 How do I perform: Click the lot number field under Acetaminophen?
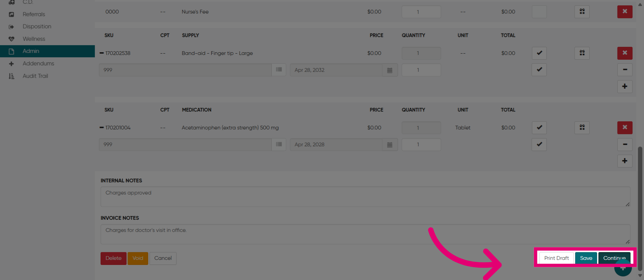[x=185, y=145]
